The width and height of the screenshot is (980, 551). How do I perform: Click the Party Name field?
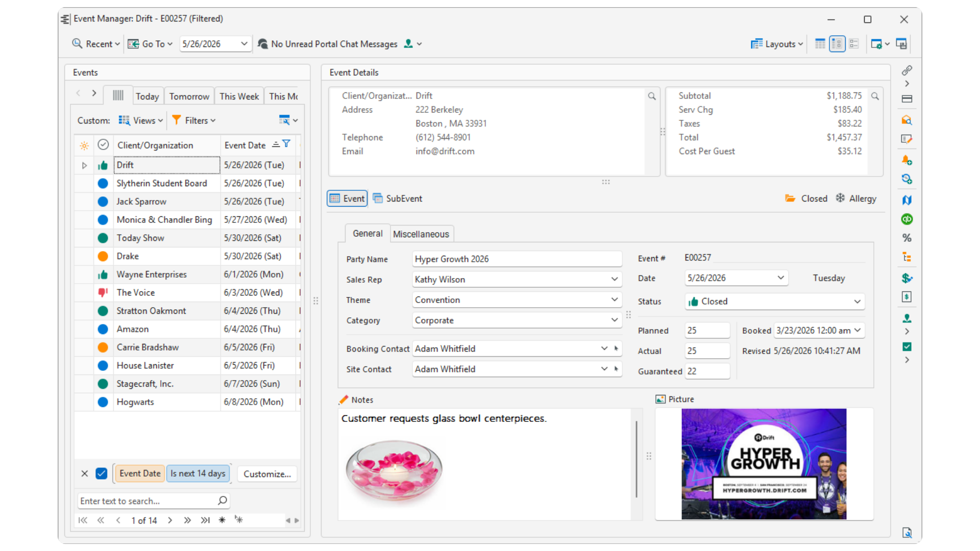tap(517, 259)
